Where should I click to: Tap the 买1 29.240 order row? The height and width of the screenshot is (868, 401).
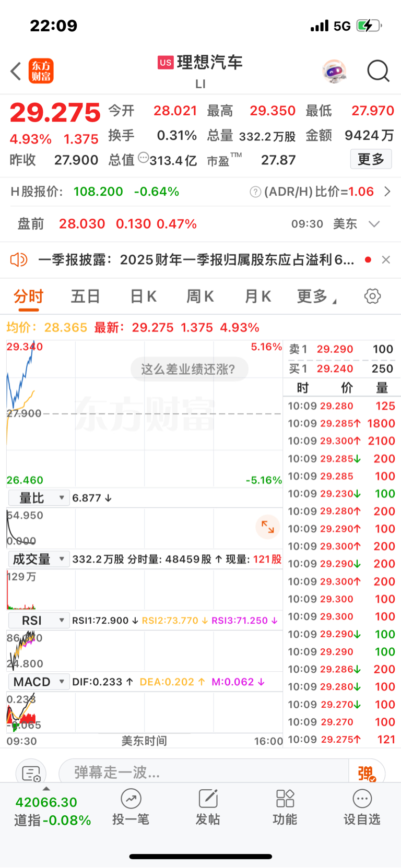[341, 368]
